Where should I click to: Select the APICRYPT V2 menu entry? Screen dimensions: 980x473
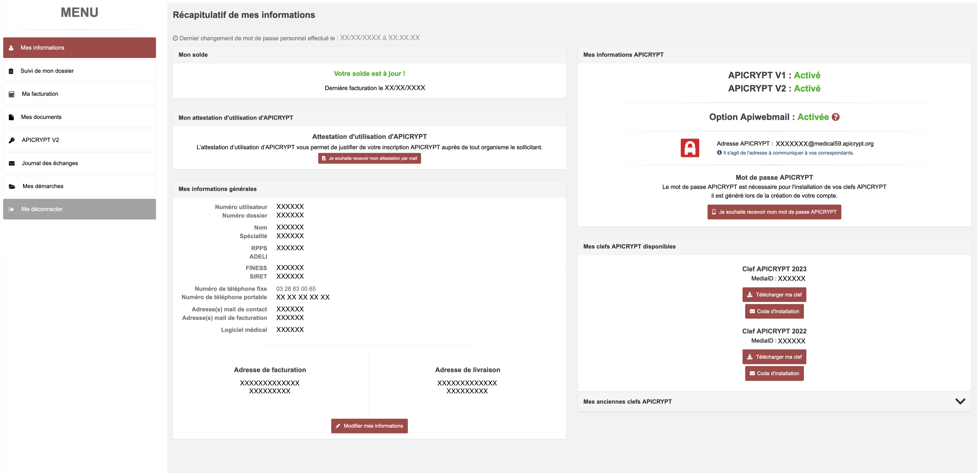point(79,140)
